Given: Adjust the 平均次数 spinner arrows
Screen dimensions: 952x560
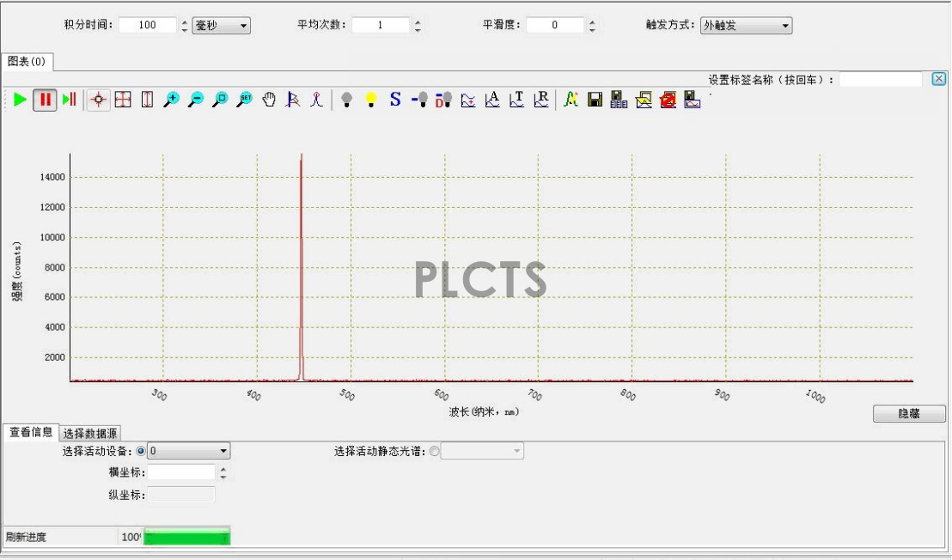Looking at the screenshot, I should point(418,26).
